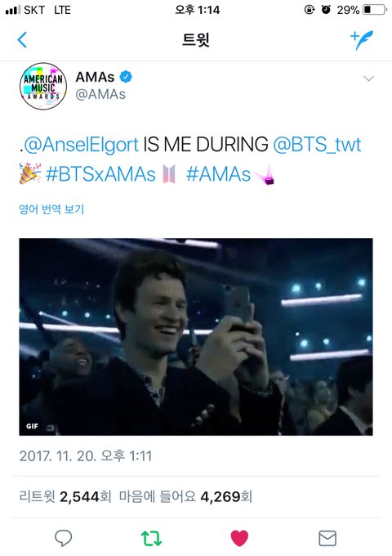Open the @AnselElgort mention link
This screenshot has height=556, width=392.
81,145
